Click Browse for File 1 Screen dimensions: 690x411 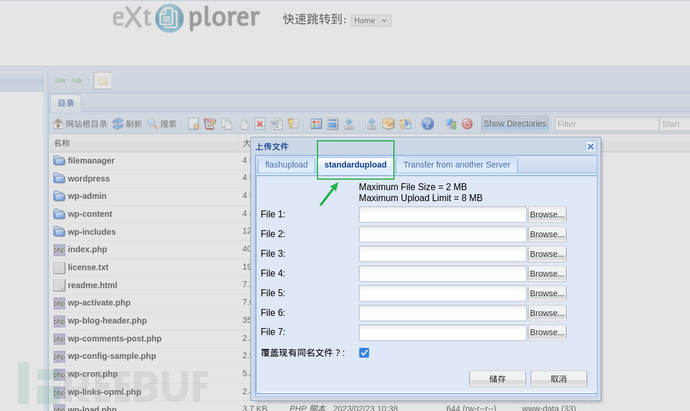(x=547, y=215)
